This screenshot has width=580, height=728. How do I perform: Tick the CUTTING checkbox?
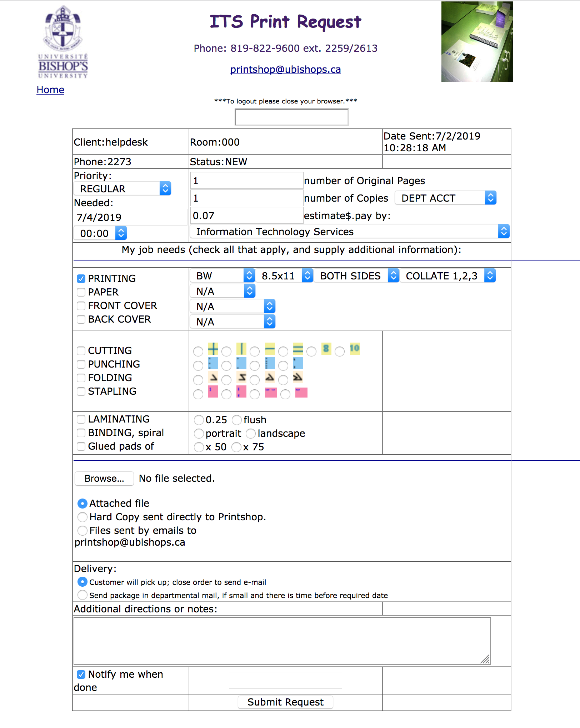[x=81, y=351]
